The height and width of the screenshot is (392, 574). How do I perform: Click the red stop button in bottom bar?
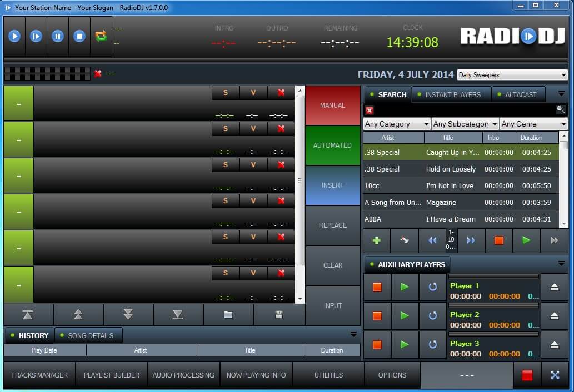527,375
